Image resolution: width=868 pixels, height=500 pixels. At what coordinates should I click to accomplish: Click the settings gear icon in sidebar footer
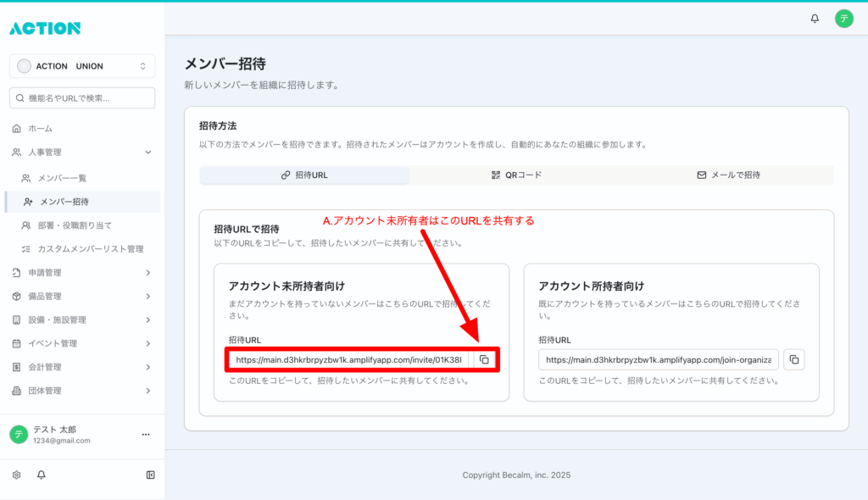(16, 475)
